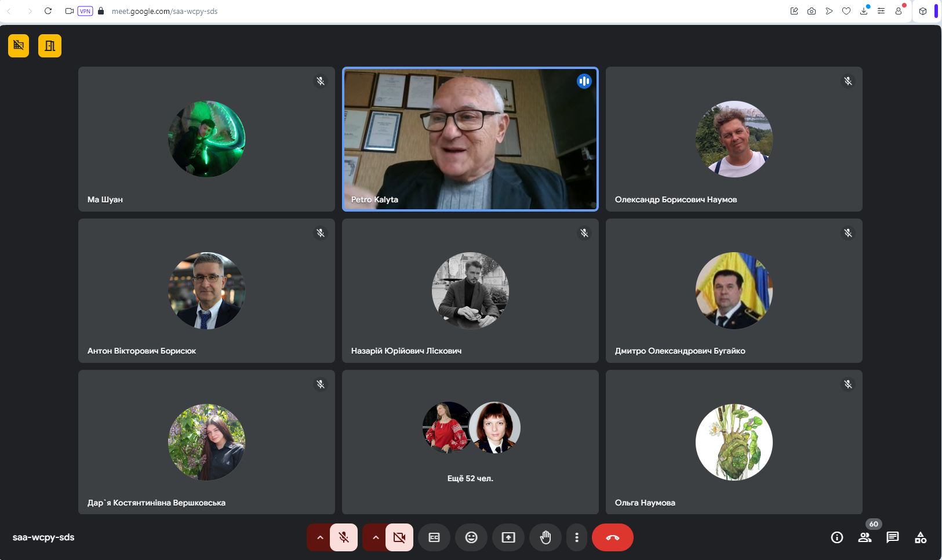942x560 pixels.
Task: Turn on your camera
Action: (399, 537)
